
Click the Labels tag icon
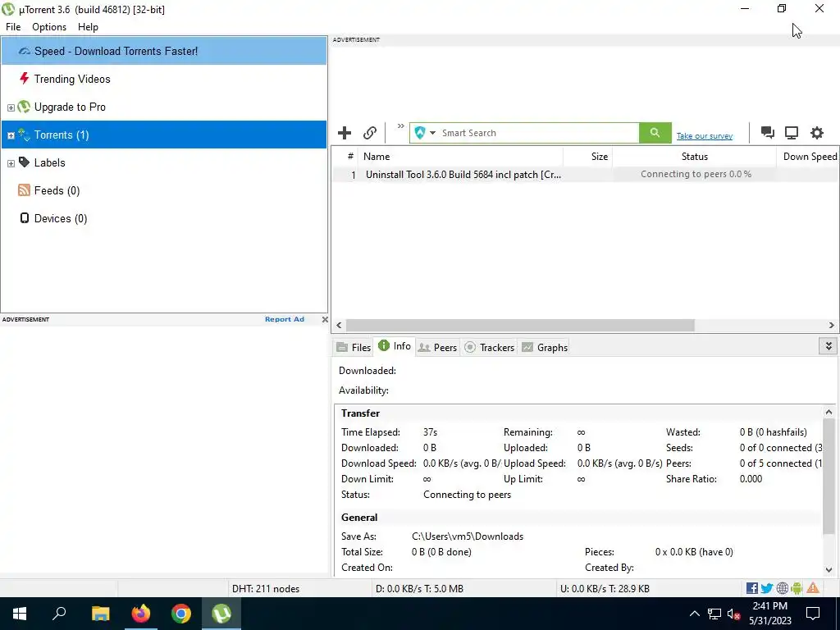click(24, 162)
